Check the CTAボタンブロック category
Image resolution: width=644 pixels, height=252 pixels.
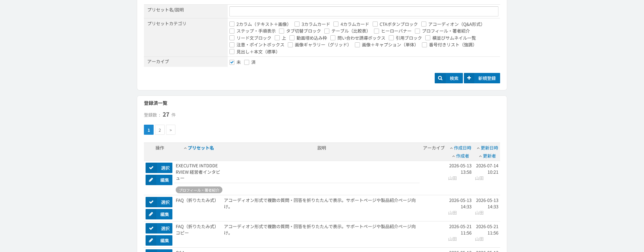[x=375, y=24]
